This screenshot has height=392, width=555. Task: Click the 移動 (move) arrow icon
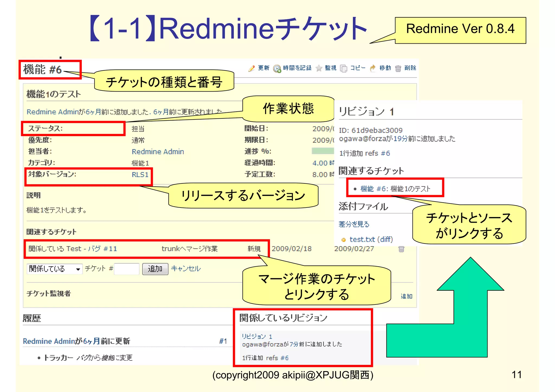(x=373, y=68)
